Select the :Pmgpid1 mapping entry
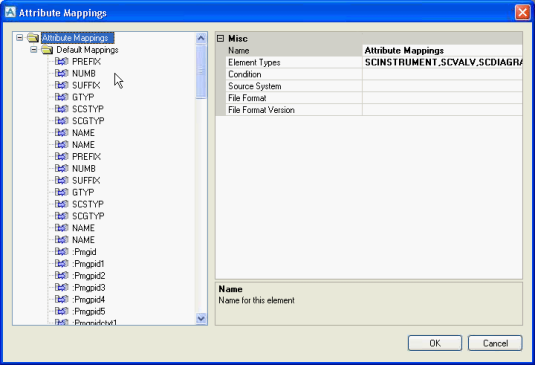Image resolution: width=535 pixels, height=365 pixels. 88,264
